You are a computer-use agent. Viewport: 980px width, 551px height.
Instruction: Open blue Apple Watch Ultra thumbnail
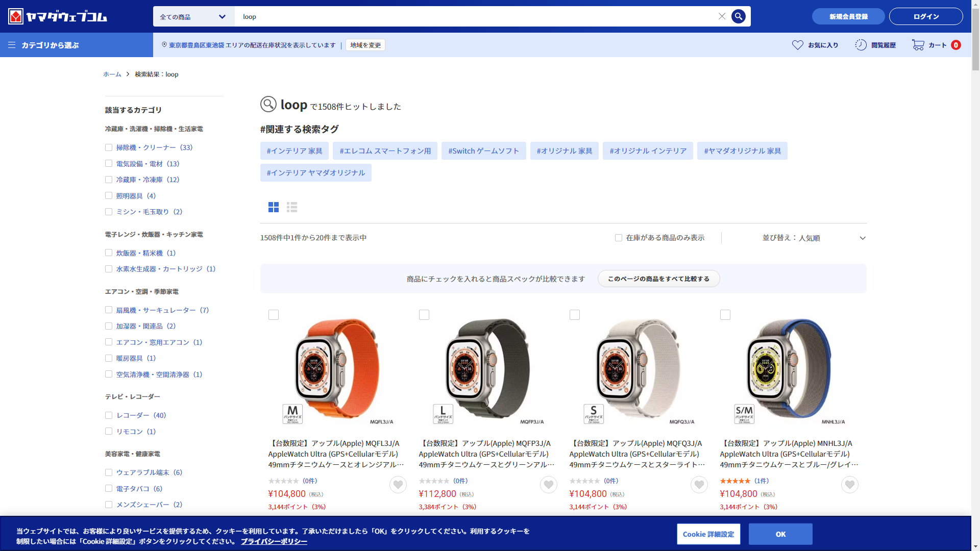(x=789, y=369)
